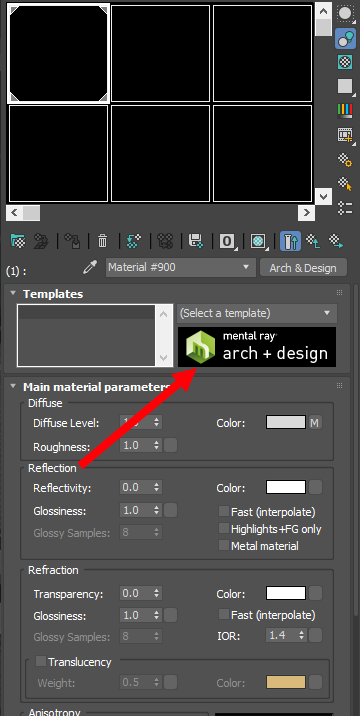The height and width of the screenshot is (716, 360).
Task: Enable Reflection Fast (interpolate) checkbox
Action: coord(224,512)
